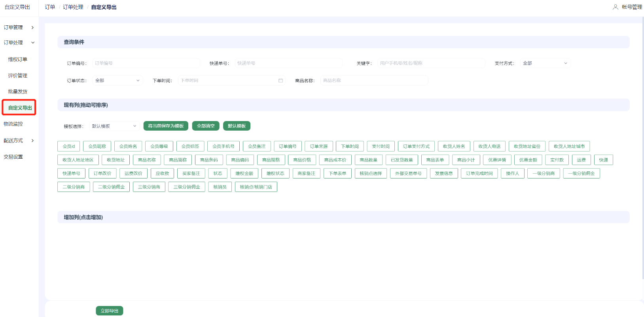
Task: Click 默认模板 button
Action: click(x=237, y=126)
